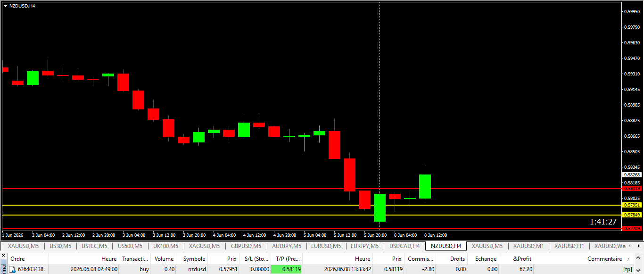The width and height of the screenshot is (644, 274).
Task: Click the close time 2026.06.08 13:33:42
Action: [347, 269]
